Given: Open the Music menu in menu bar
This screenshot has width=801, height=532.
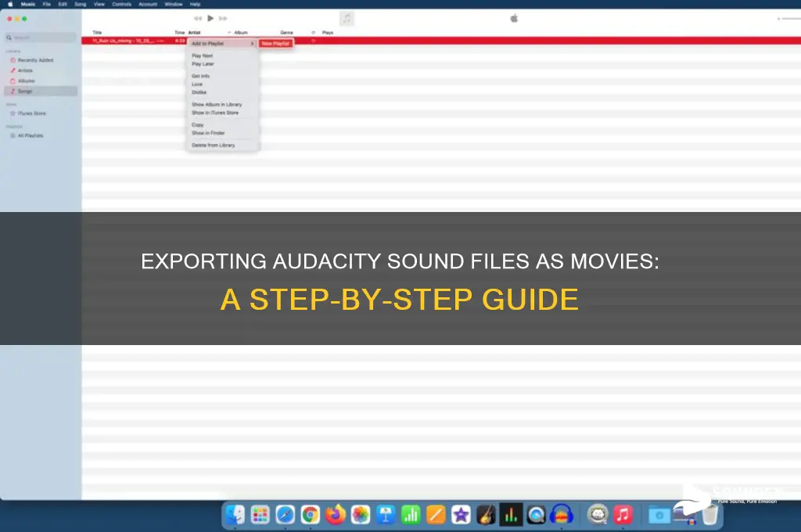Looking at the screenshot, I should click(x=28, y=4).
